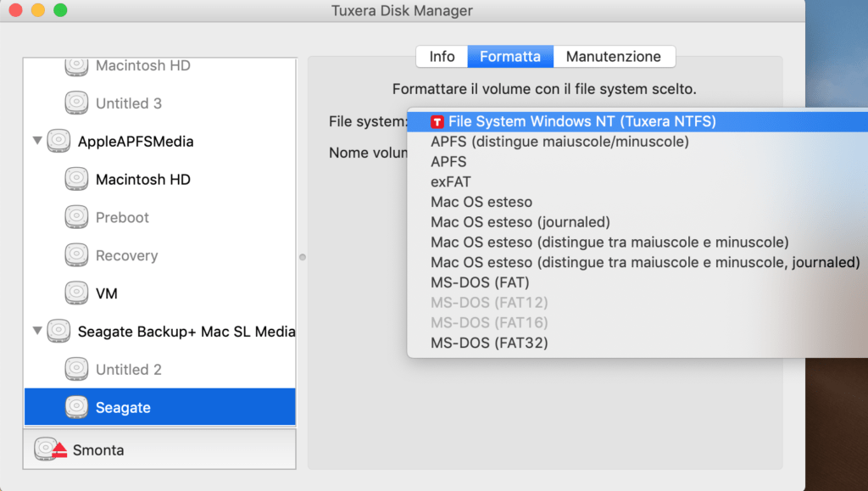Choose MS-DOS (FAT32) option
This screenshot has height=491, width=868.
coord(637,343)
